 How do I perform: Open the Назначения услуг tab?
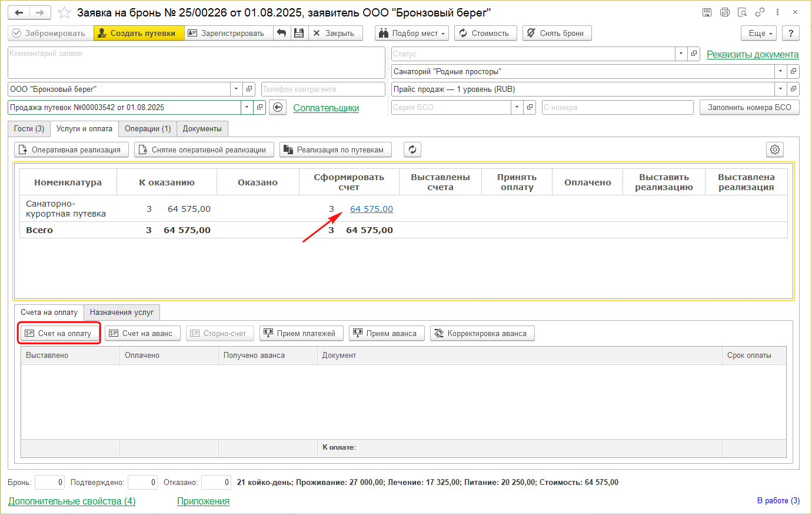click(122, 312)
